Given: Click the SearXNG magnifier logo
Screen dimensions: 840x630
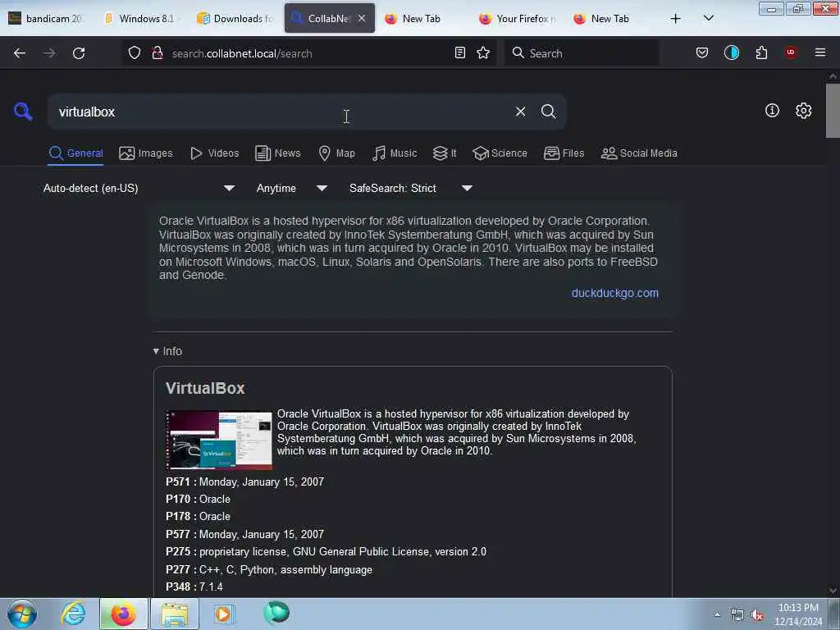Looking at the screenshot, I should pyautogui.click(x=23, y=112).
